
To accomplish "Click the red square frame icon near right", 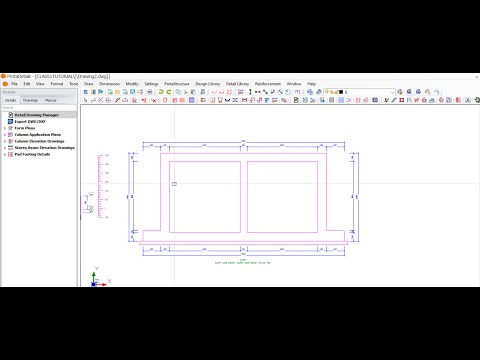I will click(402, 100).
